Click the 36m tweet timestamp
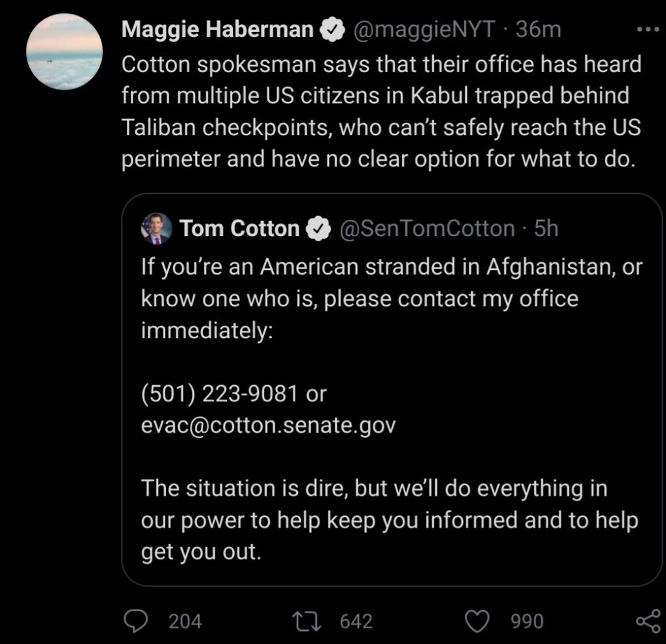Screen dimensions: 666x644 point(537,30)
